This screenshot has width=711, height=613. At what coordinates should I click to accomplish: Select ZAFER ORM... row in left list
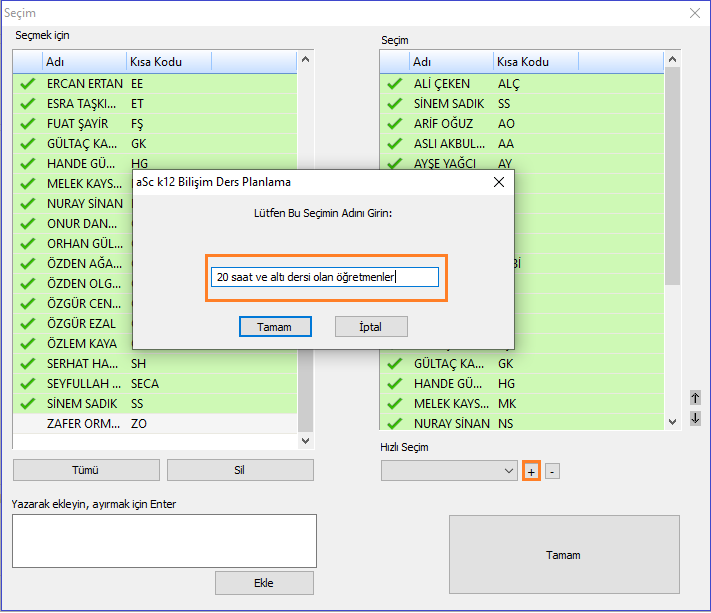click(155, 424)
